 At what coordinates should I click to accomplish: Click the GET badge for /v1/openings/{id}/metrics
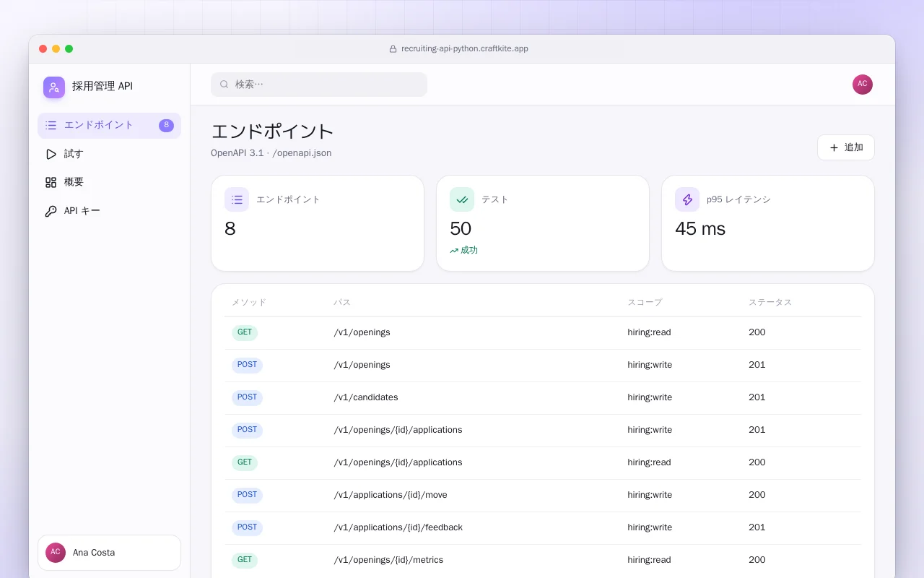click(x=245, y=561)
